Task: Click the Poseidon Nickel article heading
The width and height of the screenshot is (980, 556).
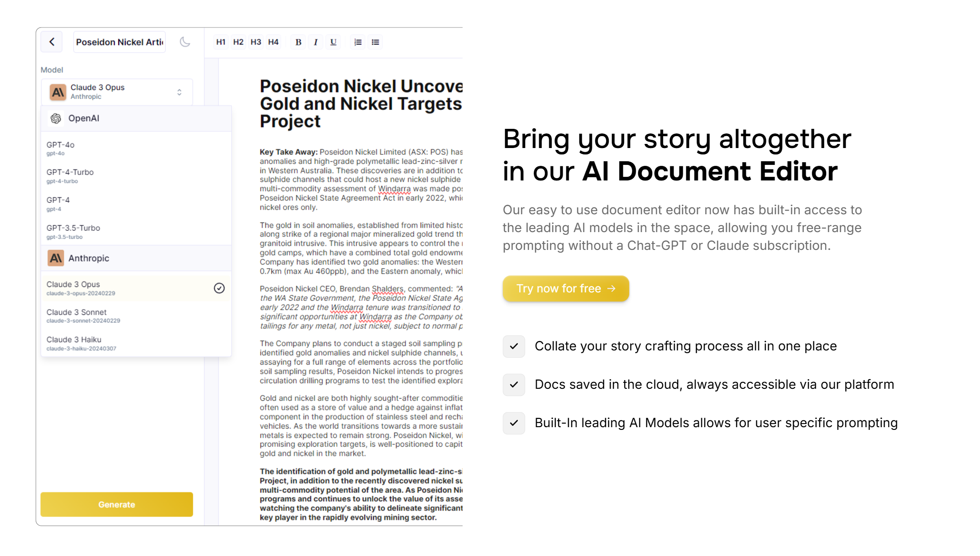Action: [x=361, y=104]
